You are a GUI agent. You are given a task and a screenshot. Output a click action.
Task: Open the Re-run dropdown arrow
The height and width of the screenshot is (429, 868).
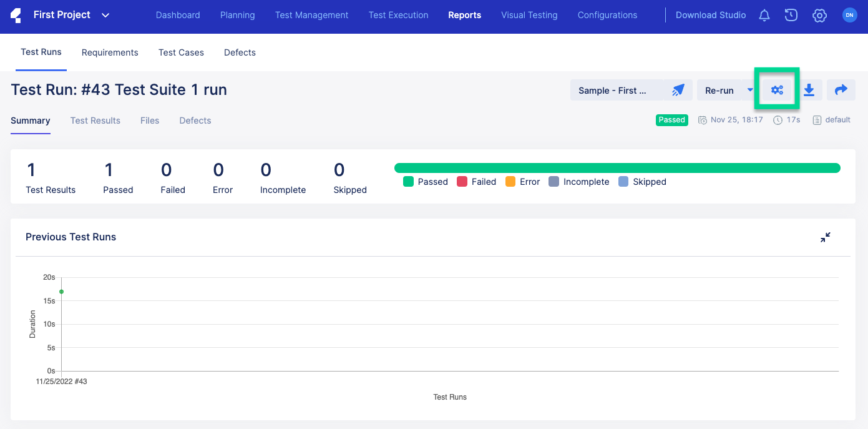pos(750,90)
